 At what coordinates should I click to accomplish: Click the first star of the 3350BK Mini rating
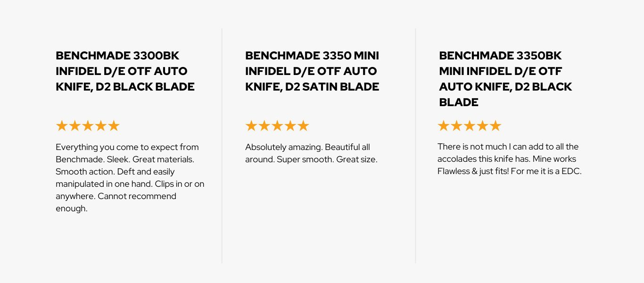click(444, 126)
